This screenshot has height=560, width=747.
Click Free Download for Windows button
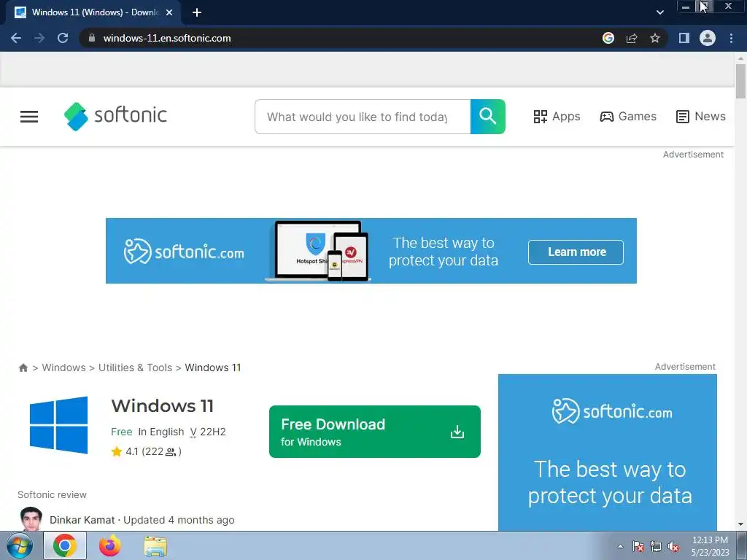[375, 432]
